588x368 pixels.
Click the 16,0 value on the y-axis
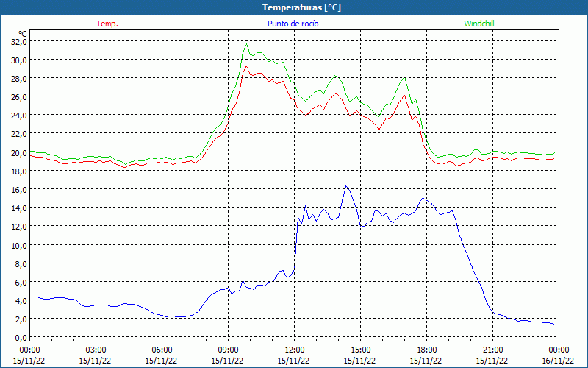(19, 190)
